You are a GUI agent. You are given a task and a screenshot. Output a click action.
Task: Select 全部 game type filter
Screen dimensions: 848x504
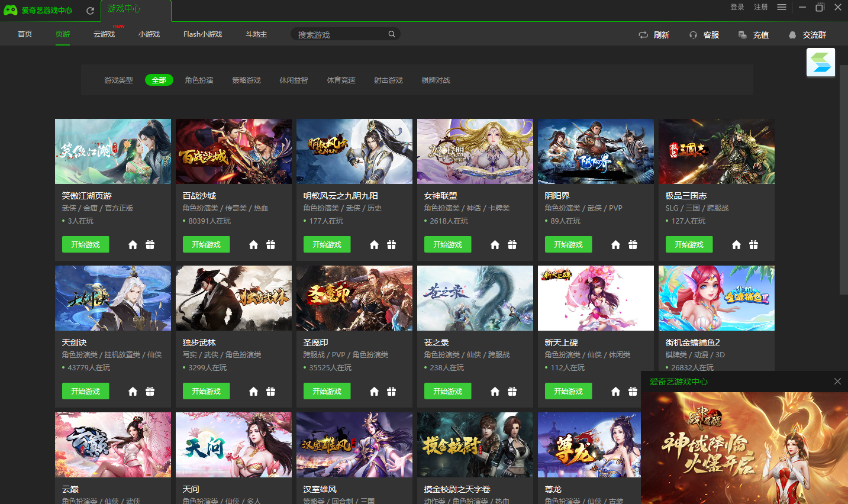tap(159, 80)
